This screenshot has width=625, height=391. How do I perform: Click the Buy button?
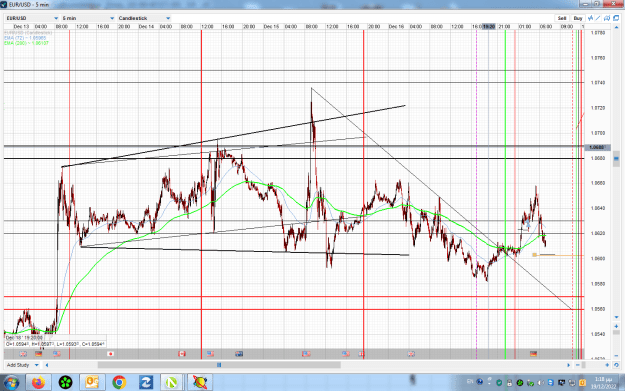pos(578,18)
